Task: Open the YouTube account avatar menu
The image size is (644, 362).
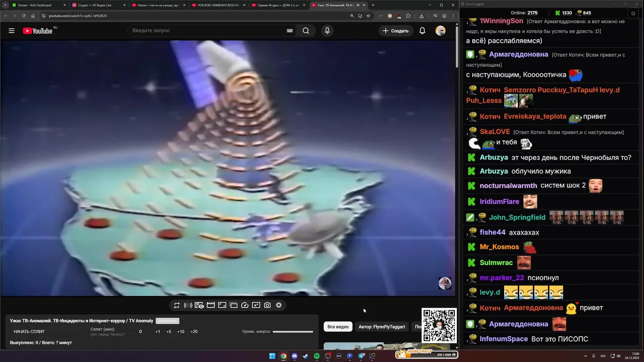Action: point(440,31)
